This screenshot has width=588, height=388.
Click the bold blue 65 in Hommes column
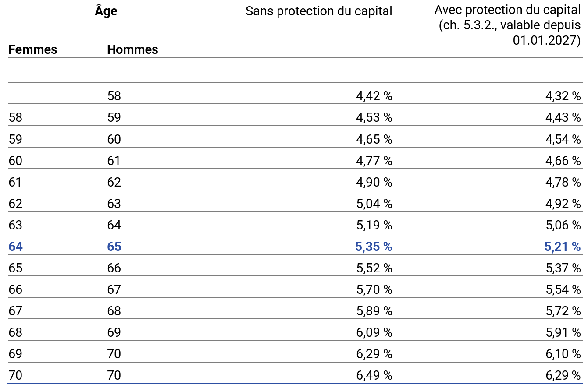[x=114, y=247]
